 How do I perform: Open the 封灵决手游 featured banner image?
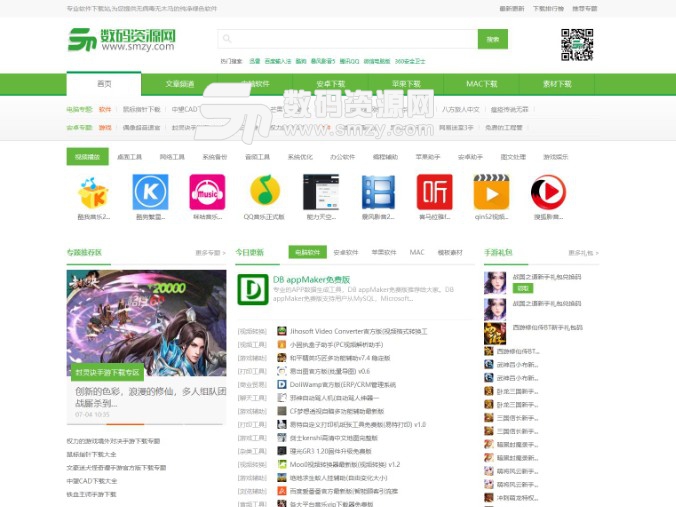click(x=146, y=323)
